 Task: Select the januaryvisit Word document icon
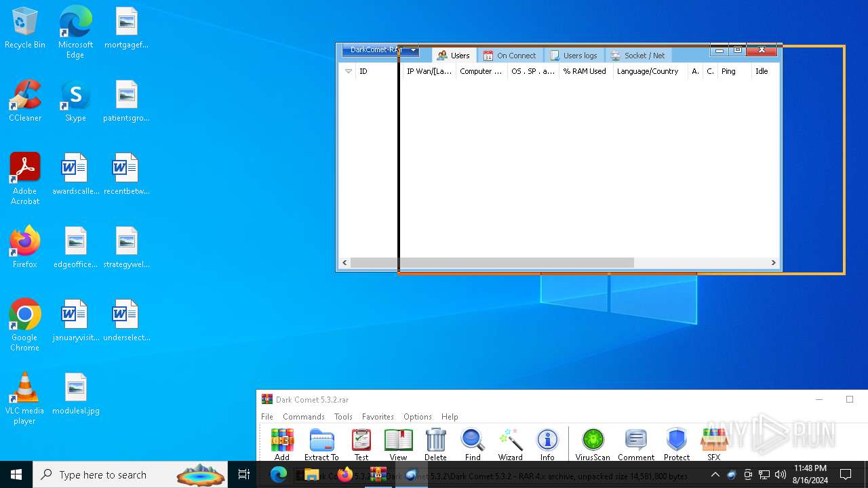click(x=75, y=321)
